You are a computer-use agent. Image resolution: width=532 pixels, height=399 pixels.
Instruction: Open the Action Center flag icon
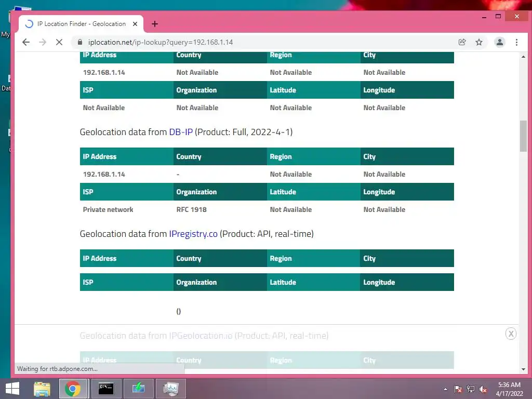(458, 389)
